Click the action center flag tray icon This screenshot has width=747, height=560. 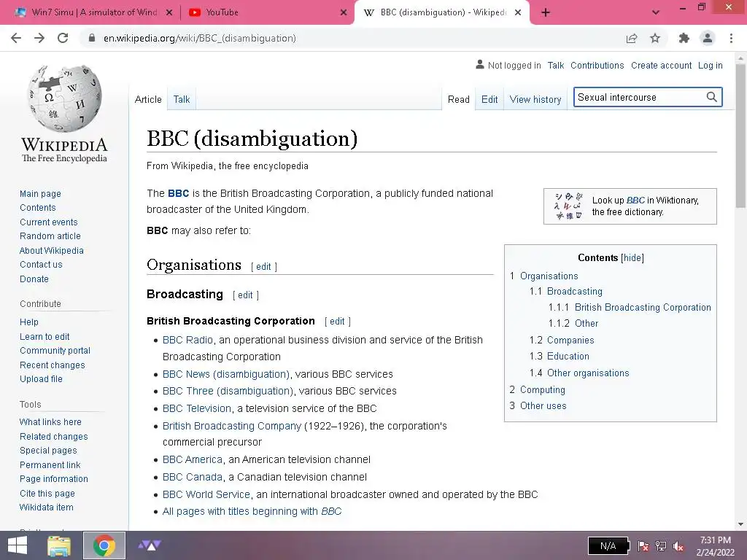[643, 546]
